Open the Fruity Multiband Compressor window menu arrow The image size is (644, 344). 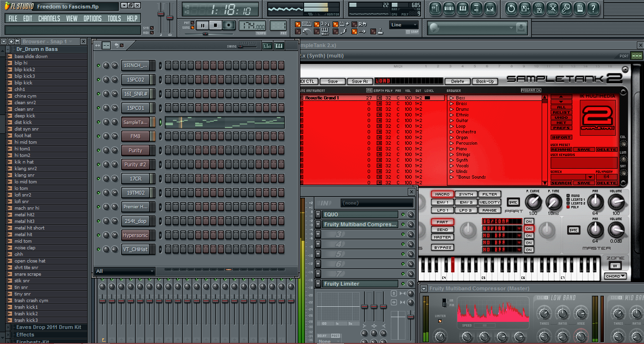coord(424,288)
